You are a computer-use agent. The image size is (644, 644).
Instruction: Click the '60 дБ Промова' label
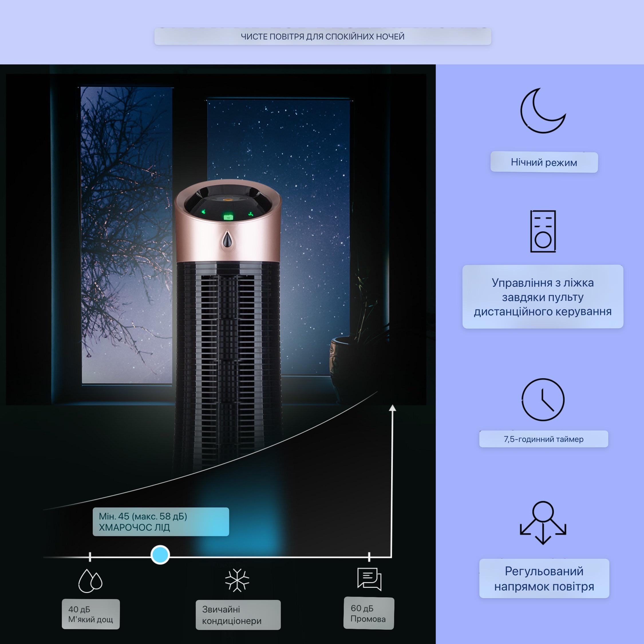[369, 613]
